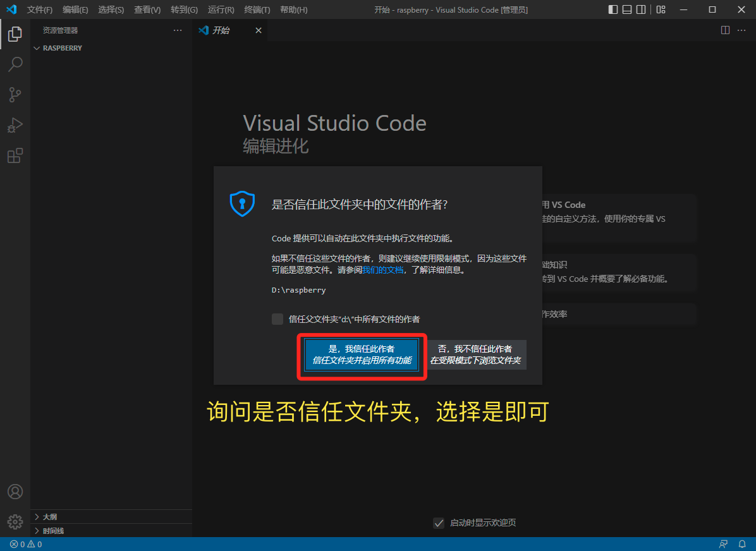Open the 运行(R) menu
Viewport: 756px width, 551px height.
coord(221,9)
